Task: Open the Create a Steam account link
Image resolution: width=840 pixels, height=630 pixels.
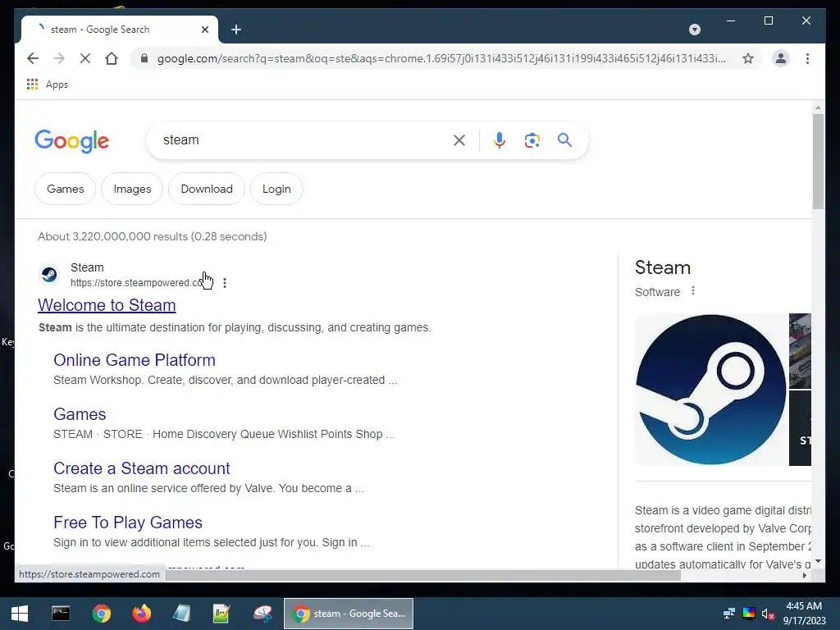Action: [141, 468]
